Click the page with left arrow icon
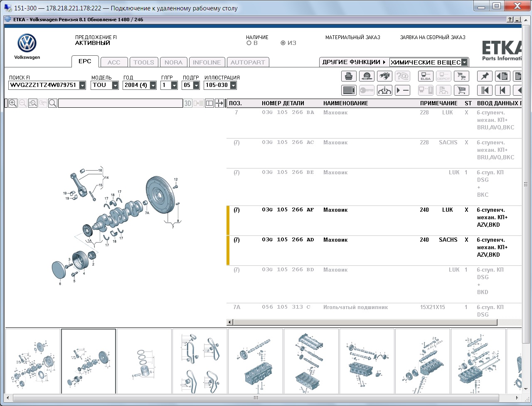 tap(502, 76)
